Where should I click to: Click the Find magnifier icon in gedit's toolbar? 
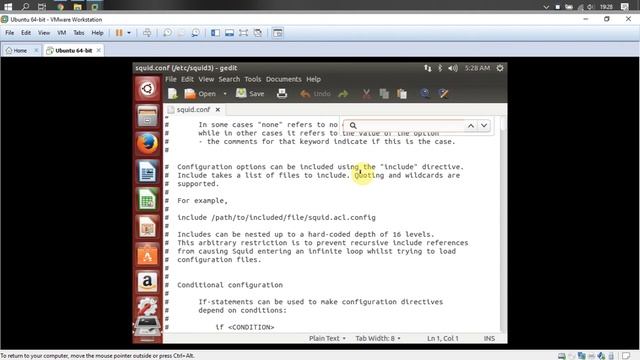tap(425, 94)
